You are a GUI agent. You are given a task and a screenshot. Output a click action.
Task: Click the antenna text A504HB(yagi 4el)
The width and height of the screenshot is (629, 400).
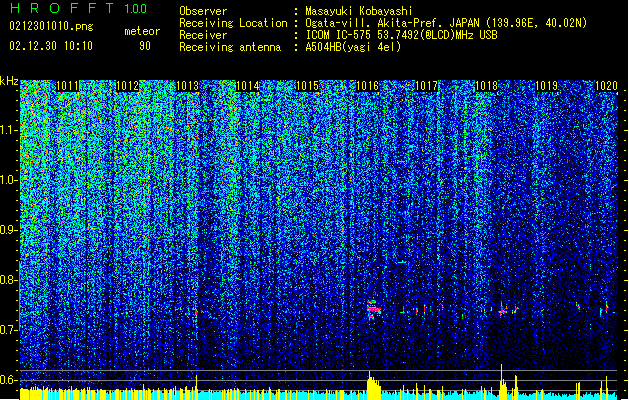tap(353, 47)
